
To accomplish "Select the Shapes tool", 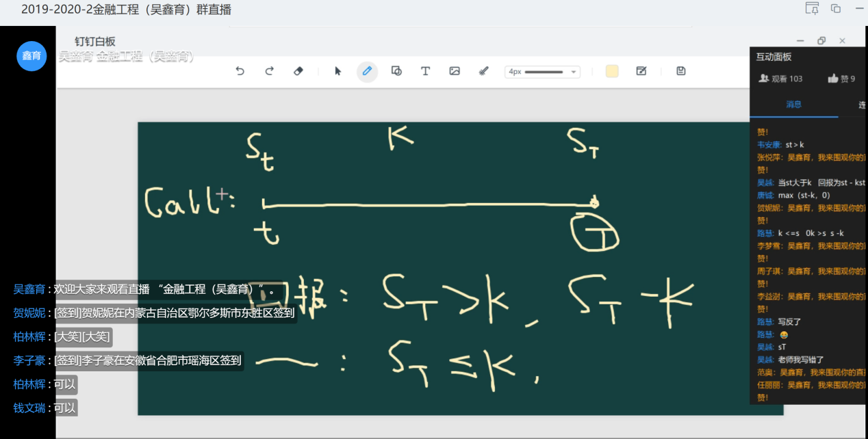I will click(x=396, y=71).
